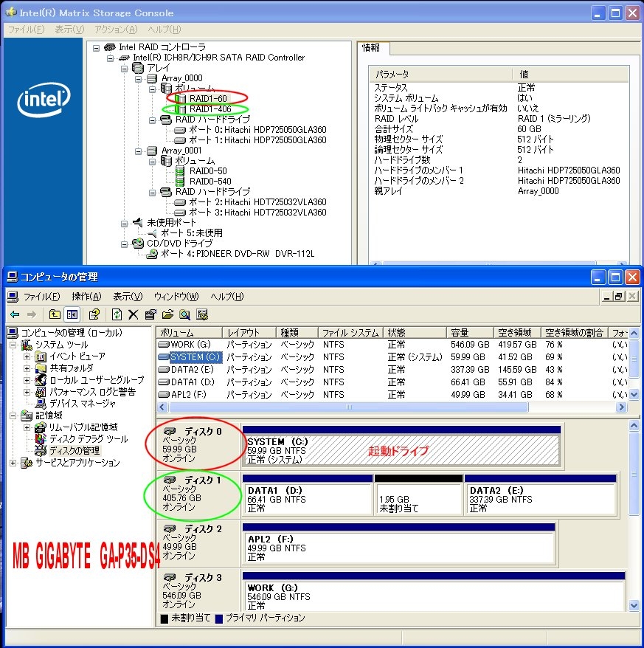
Task: Collapse the CD/DVD ドライブ node
Action: click(x=124, y=244)
